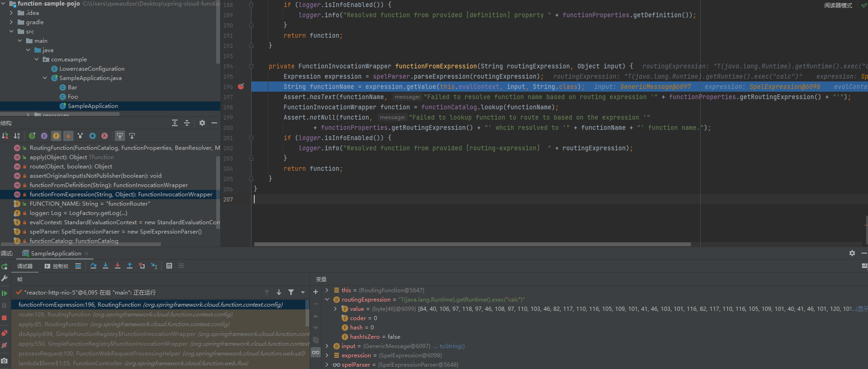Click the Step Over debugger icon
The image size is (868, 369).
[x=93, y=266]
